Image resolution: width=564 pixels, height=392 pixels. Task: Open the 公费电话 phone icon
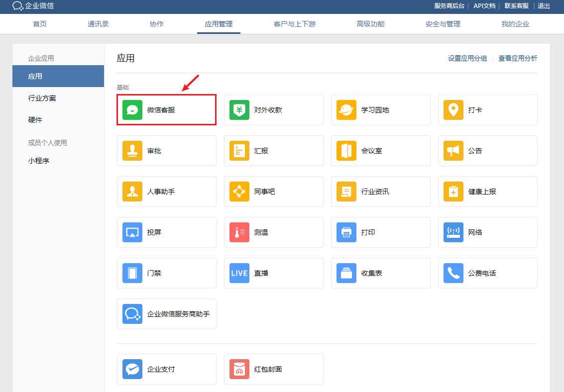(453, 273)
